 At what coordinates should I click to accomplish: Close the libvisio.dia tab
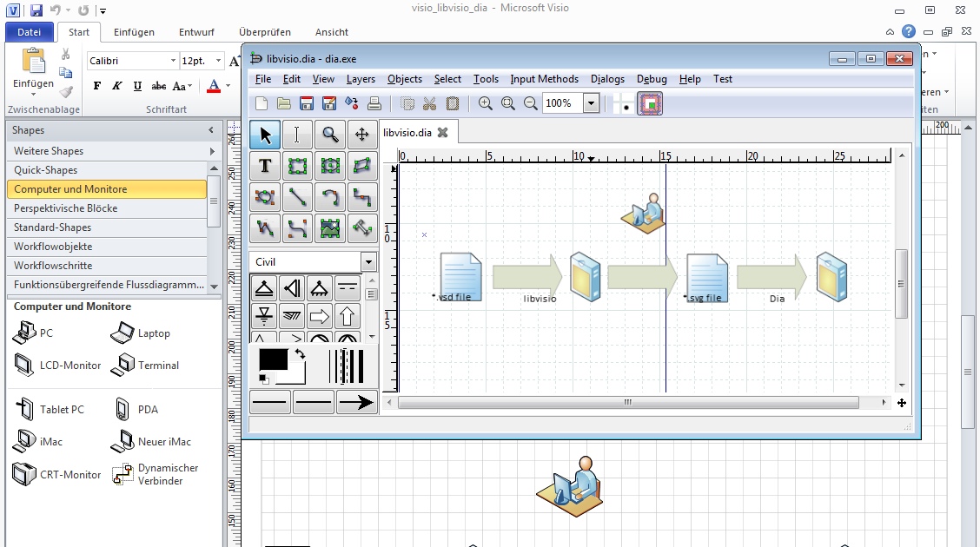(x=442, y=132)
